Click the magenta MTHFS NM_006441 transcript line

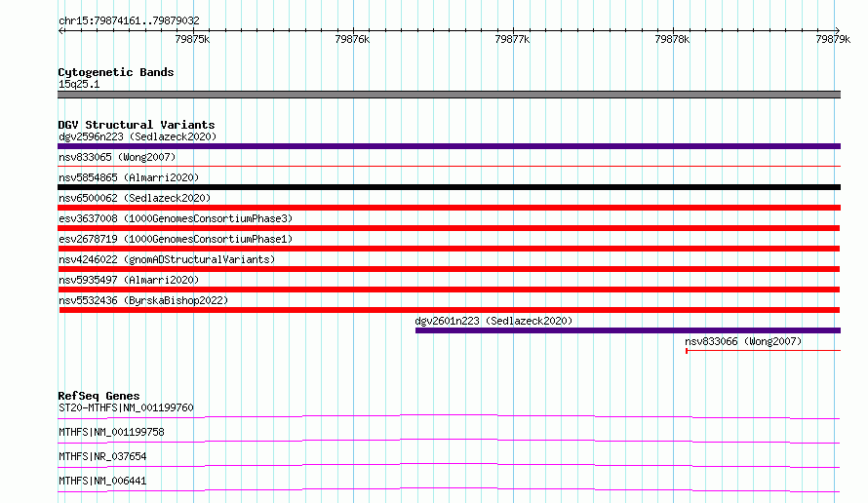pos(449,489)
